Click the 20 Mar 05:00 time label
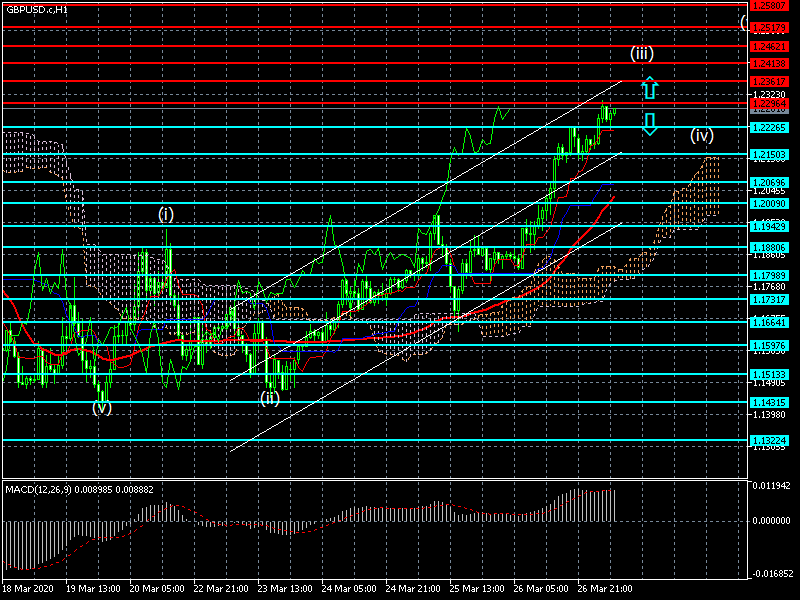This screenshot has width=800, height=600. 157,589
